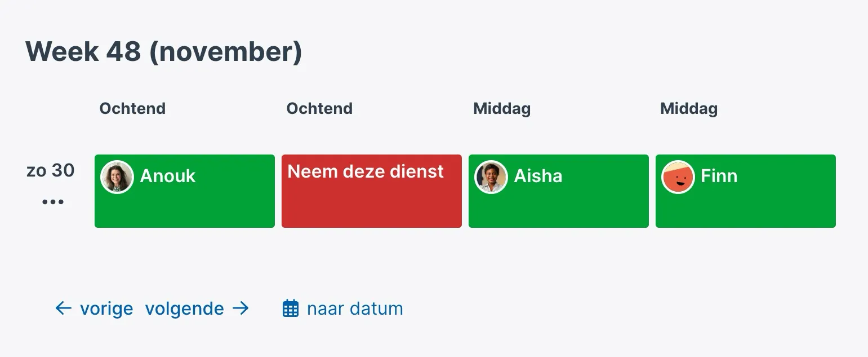Screen dimensions: 868x357
Task: Click the name Finn in the green shift
Action: [719, 176]
